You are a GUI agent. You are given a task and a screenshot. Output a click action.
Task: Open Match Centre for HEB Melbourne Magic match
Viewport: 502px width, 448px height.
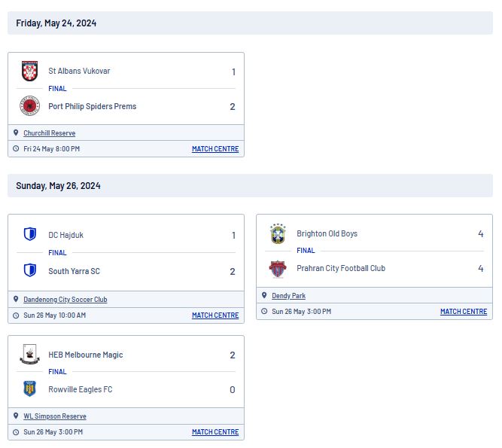[215, 432]
